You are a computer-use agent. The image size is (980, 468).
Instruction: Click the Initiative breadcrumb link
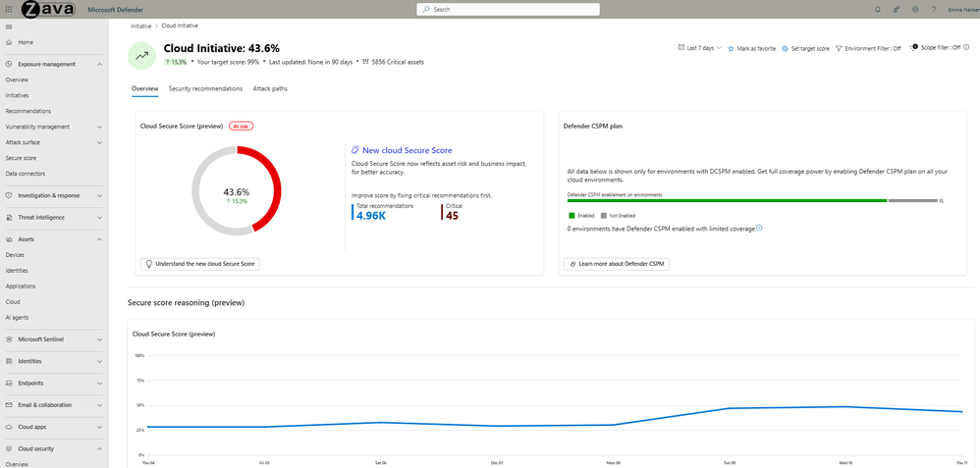pos(141,26)
